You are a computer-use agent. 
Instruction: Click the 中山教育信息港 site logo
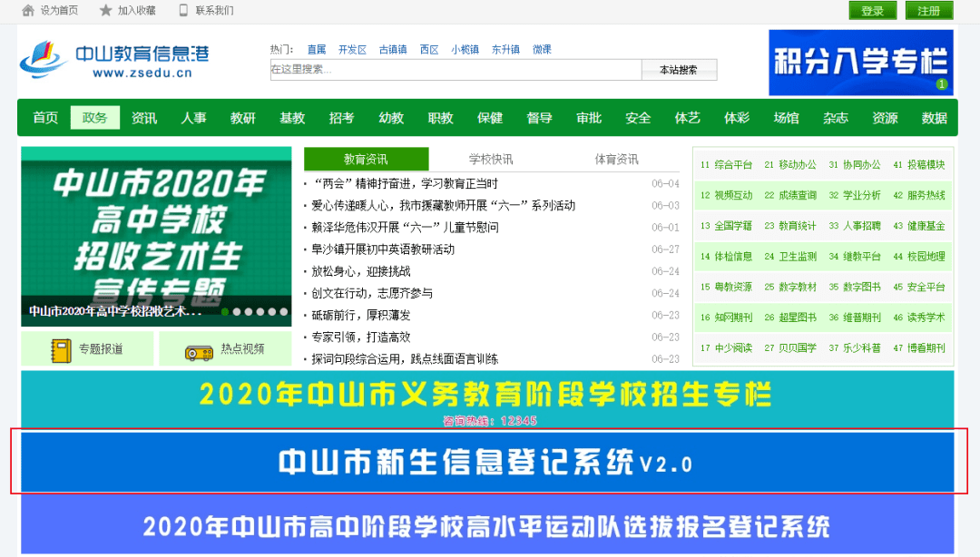pos(114,60)
